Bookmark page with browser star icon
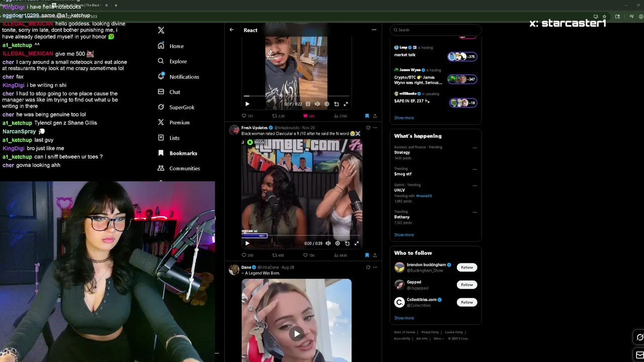 (x=604, y=16)
